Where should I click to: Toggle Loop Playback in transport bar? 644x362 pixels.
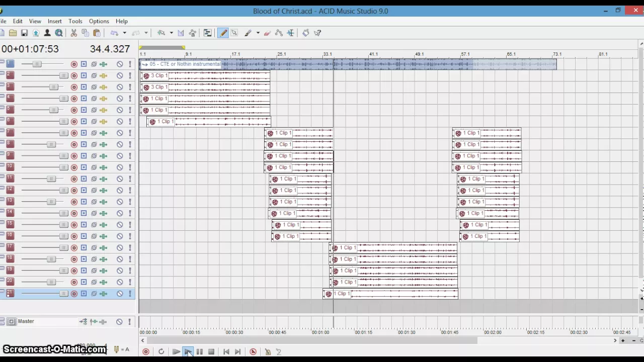[161, 352]
